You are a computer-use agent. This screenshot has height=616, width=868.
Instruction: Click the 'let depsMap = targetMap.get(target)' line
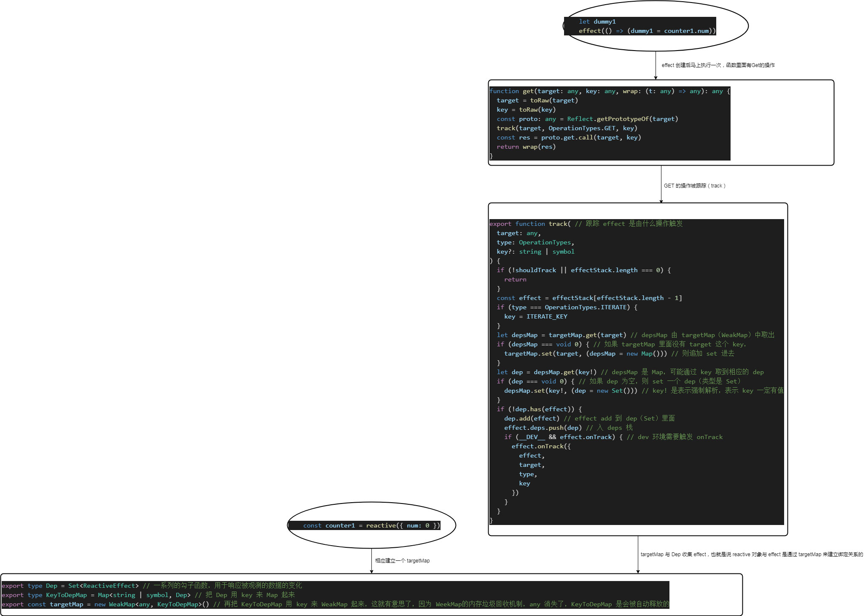[x=561, y=335]
